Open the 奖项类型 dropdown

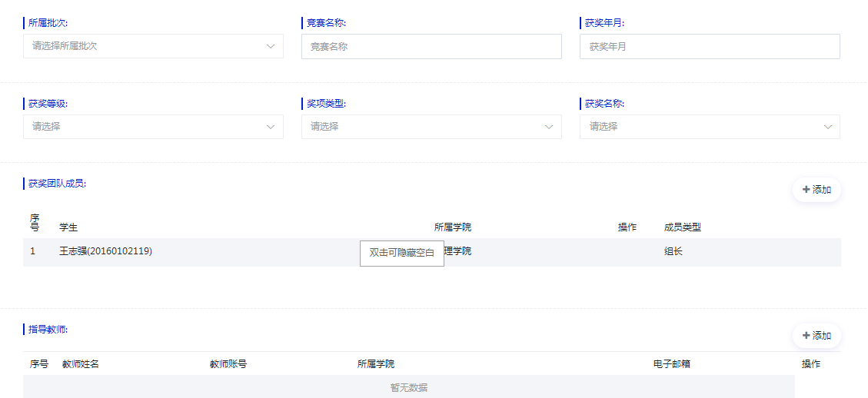[x=431, y=127]
